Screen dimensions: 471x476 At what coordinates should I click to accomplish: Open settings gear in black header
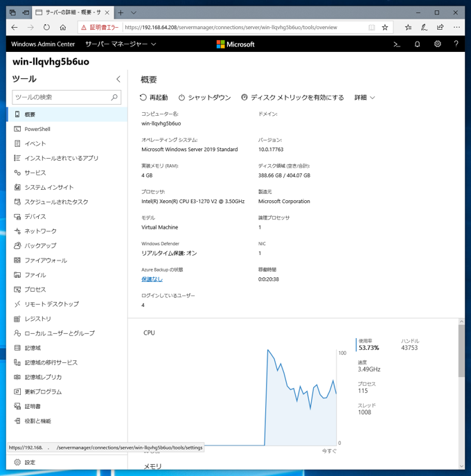pyautogui.click(x=437, y=44)
